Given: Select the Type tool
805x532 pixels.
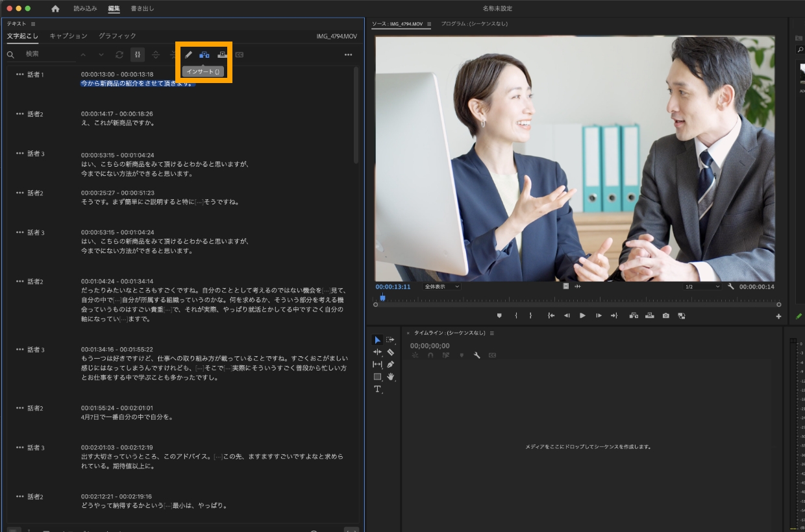Looking at the screenshot, I should 377,389.
